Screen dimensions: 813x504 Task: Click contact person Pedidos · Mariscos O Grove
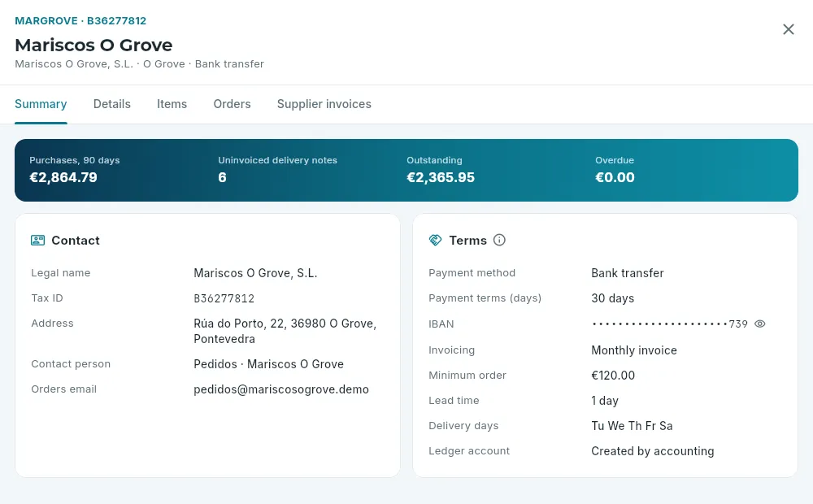pos(268,364)
